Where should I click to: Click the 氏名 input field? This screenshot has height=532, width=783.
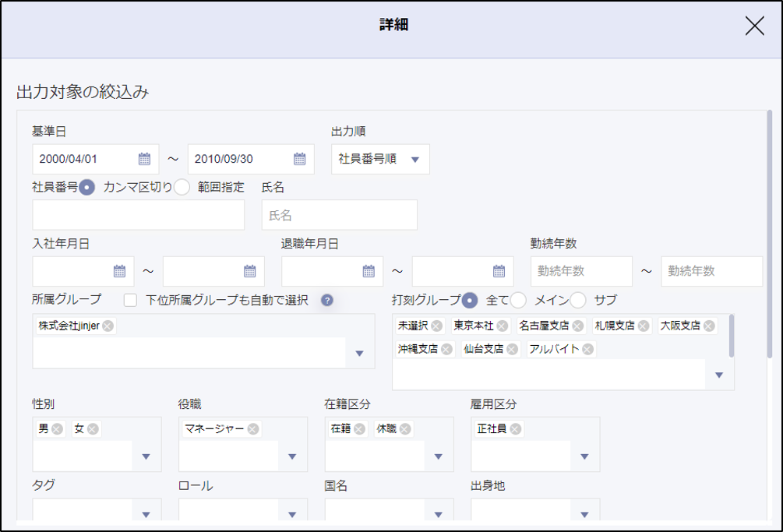[339, 215]
